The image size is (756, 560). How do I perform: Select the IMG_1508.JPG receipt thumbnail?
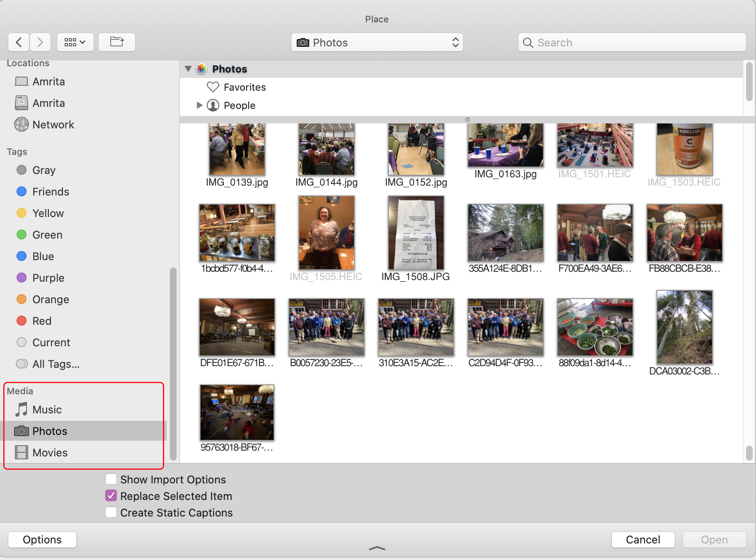tap(416, 233)
